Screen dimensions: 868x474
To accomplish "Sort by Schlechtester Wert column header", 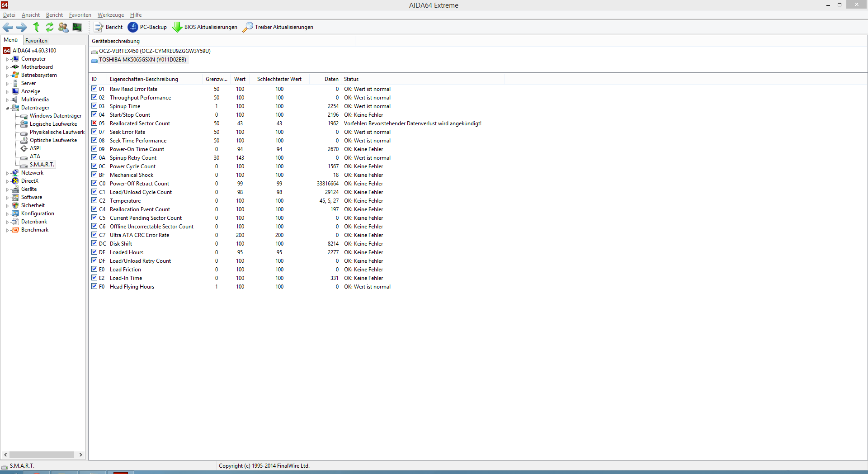I will click(279, 79).
